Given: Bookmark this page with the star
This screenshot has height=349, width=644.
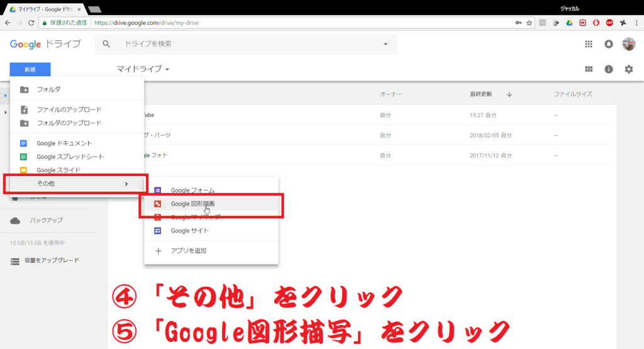Looking at the screenshot, I should pos(530,23).
